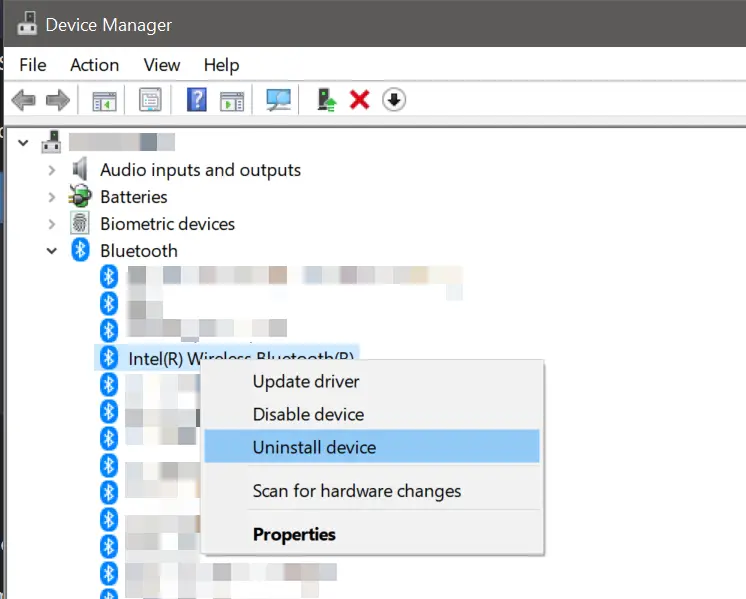The image size is (746, 599).
Task: Open the View menu
Action: (161, 65)
